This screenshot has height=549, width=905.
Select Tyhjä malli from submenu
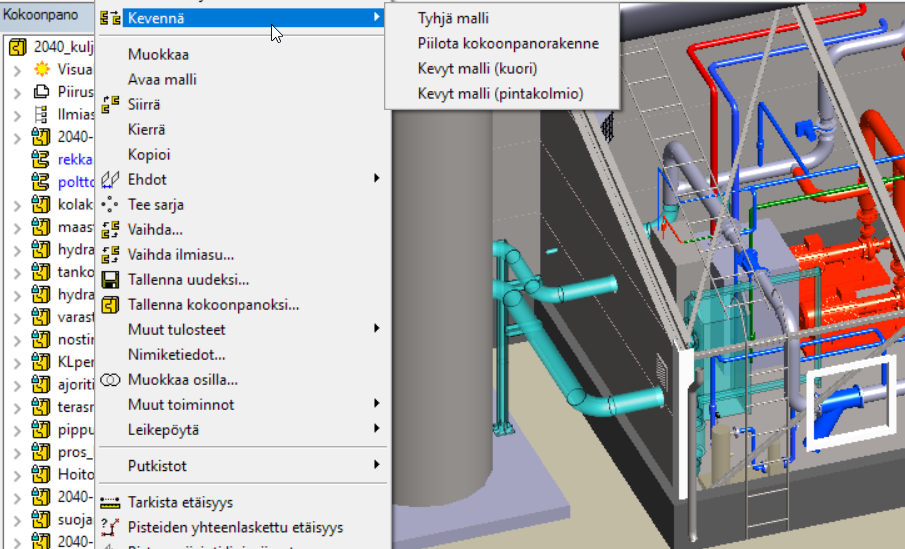[453, 18]
